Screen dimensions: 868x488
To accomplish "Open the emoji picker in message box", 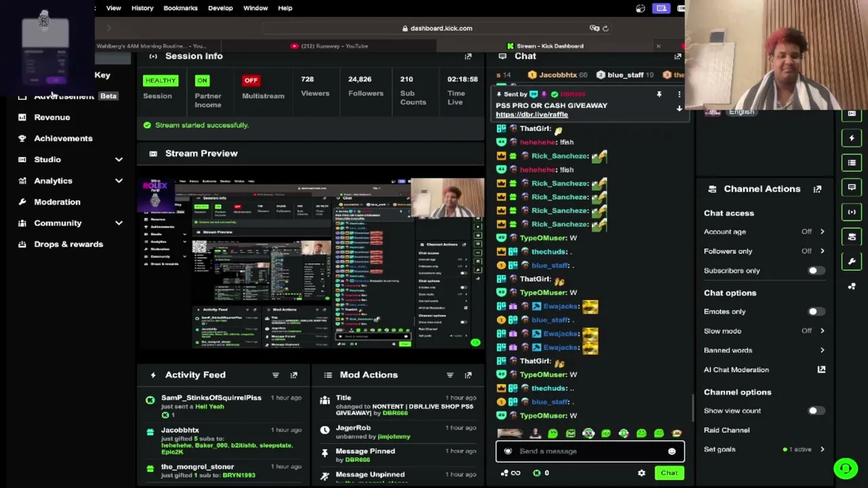I will pos(671,451).
